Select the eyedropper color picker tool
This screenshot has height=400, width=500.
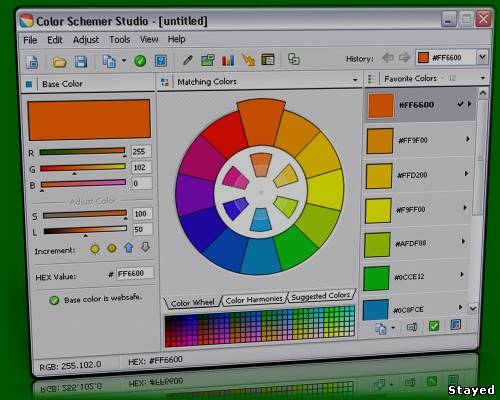point(188,60)
